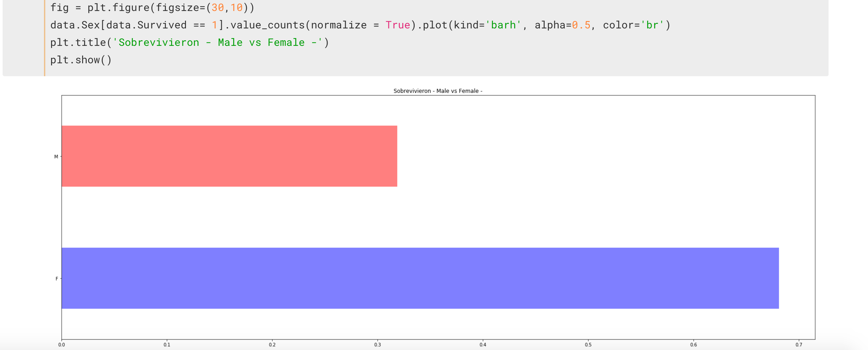The height and width of the screenshot is (350, 868).
Task: Click the 0.5 x-axis tick label
Action: 588,345
